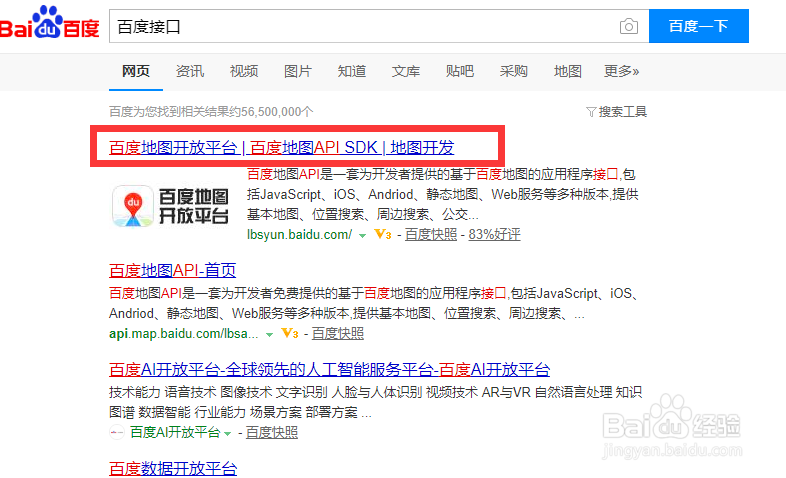Viewport: 786px width, 478px height.
Task: Open 百度地图开放平台 result title link
Action: click(282, 147)
